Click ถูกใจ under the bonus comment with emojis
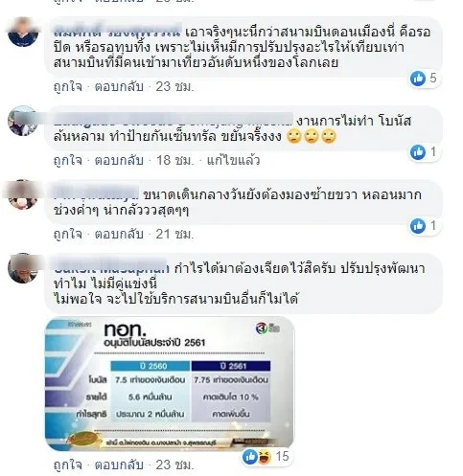 [68, 160]
